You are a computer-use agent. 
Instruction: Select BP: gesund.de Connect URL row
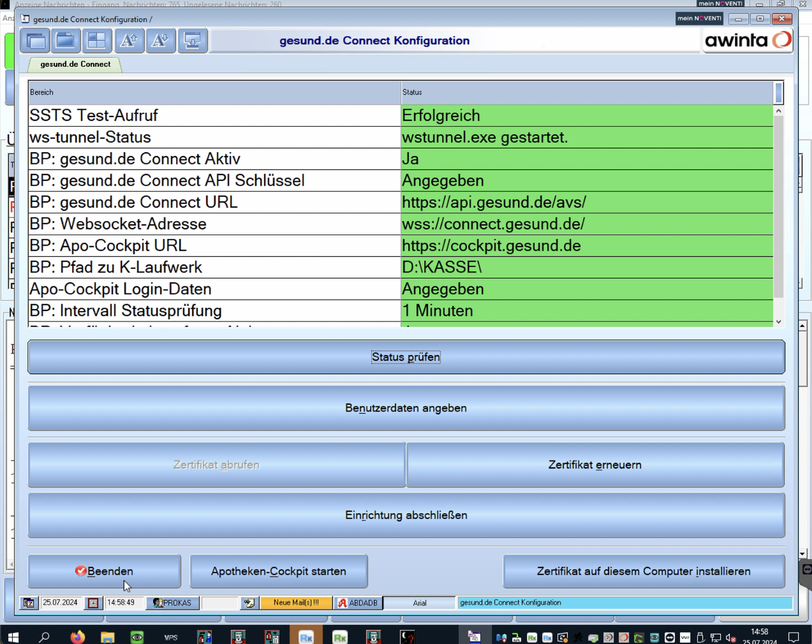(214, 202)
